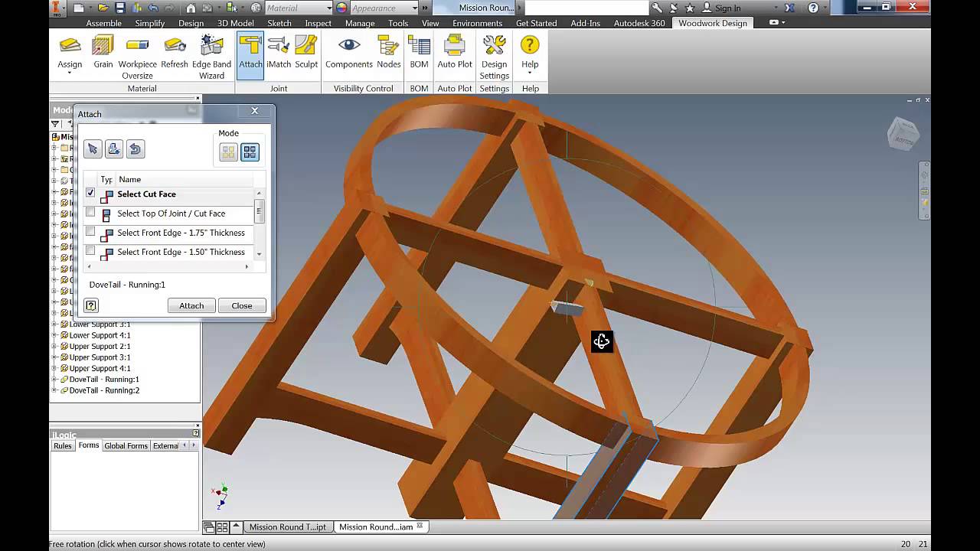Open the Assemble ribbon tab
Screen dimensions: 980x551
[x=103, y=23]
